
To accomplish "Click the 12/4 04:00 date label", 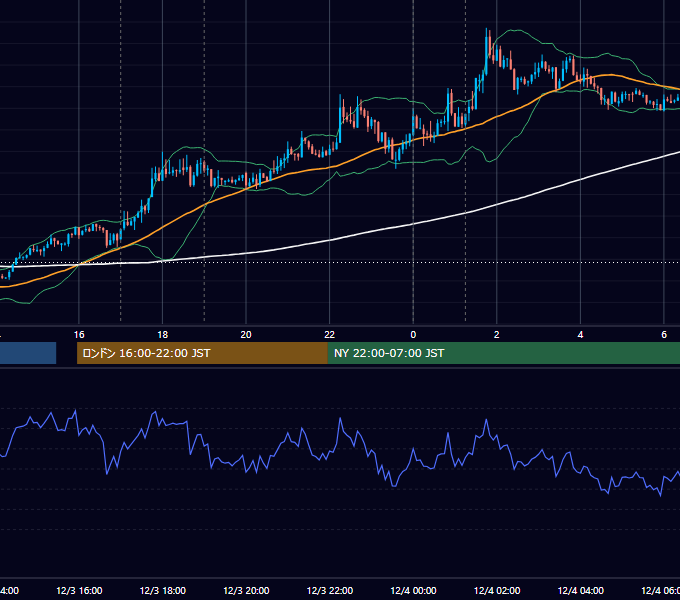I will [x=581, y=591].
